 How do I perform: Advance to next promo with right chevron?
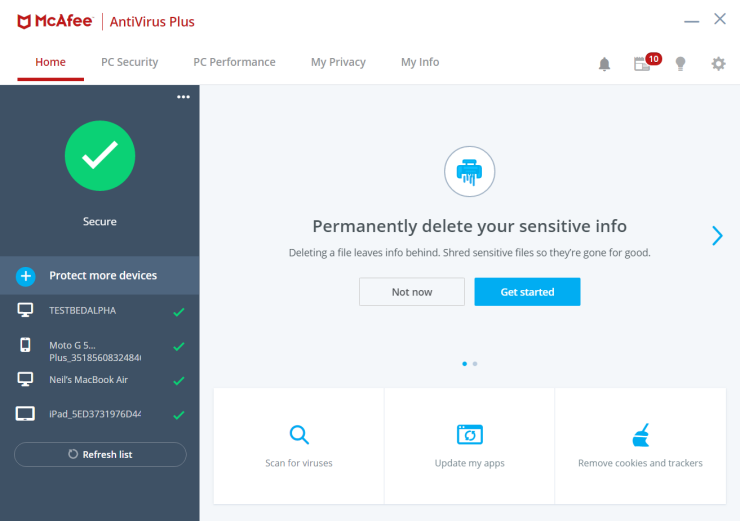point(717,236)
